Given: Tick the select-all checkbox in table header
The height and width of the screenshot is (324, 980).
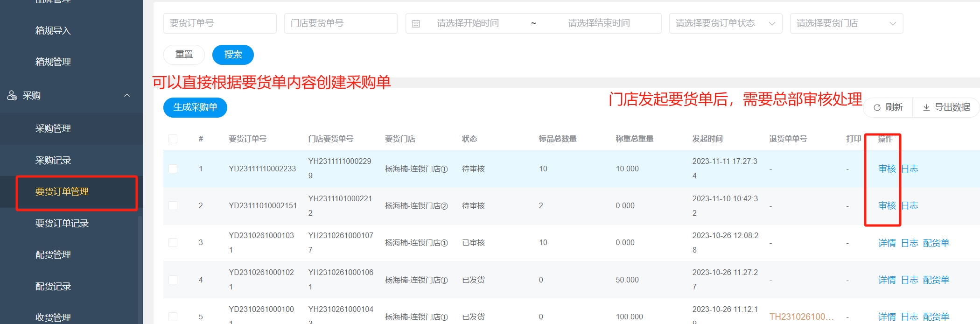Looking at the screenshot, I should click(173, 139).
